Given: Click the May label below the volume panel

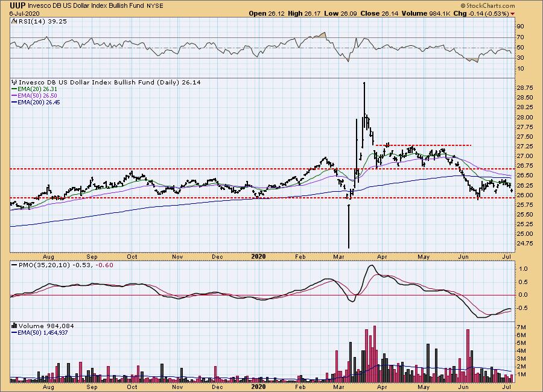Looking at the screenshot, I should (424, 387).
